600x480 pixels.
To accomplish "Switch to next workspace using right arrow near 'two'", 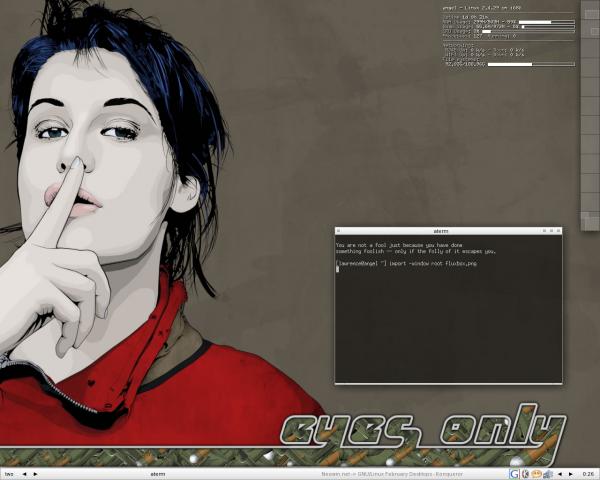I will tap(36, 474).
